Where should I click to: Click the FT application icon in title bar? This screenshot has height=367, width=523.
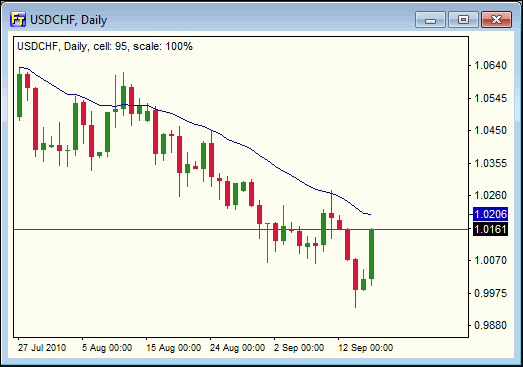tap(18, 19)
